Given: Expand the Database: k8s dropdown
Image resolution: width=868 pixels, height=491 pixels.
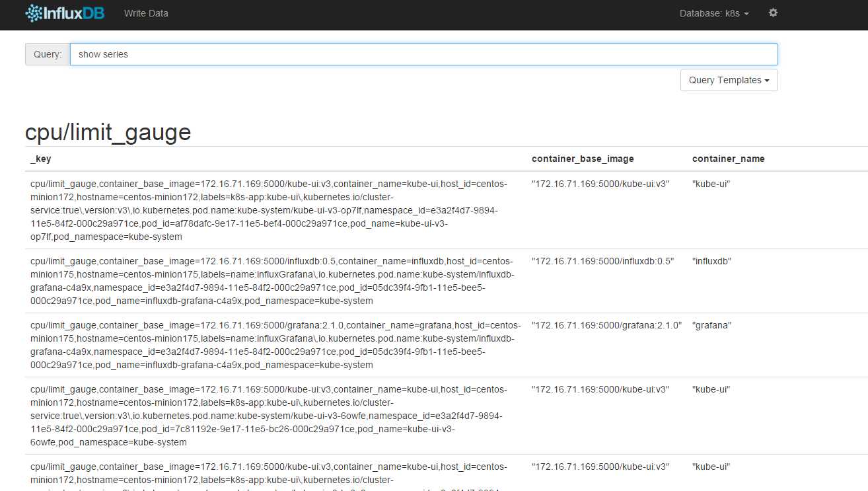Looking at the screenshot, I should pos(714,13).
